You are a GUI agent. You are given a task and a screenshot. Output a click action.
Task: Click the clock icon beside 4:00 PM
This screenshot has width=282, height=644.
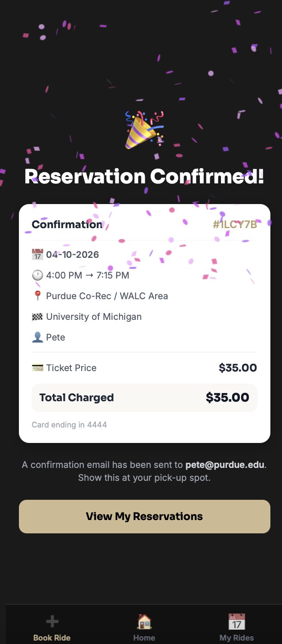point(38,275)
